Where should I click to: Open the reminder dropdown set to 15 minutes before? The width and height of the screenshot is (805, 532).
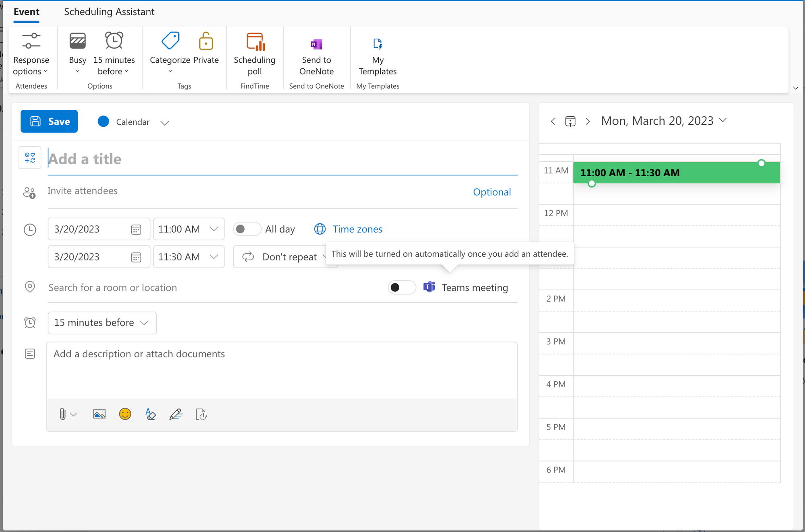tap(101, 323)
